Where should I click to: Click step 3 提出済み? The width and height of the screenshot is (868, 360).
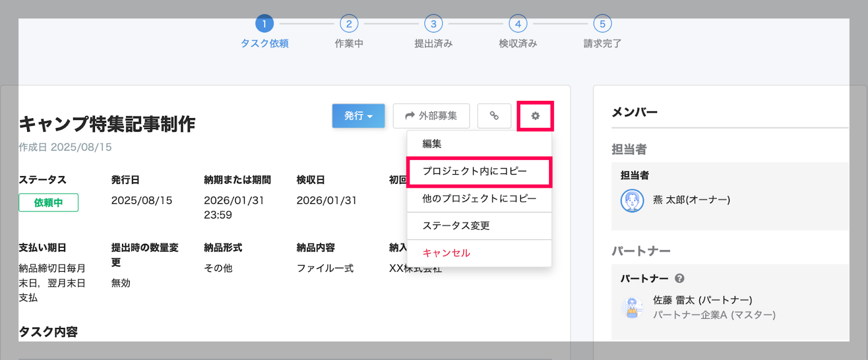pyautogui.click(x=433, y=32)
